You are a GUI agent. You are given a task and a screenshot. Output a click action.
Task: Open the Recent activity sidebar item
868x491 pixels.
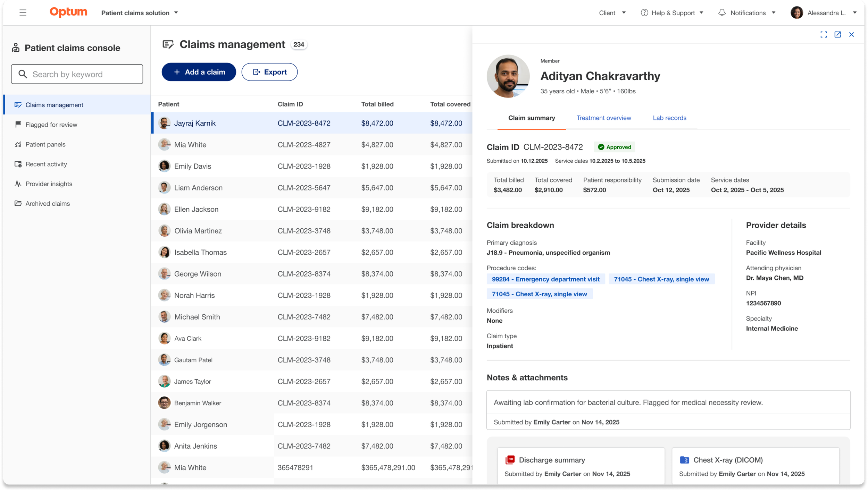pos(46,164)
